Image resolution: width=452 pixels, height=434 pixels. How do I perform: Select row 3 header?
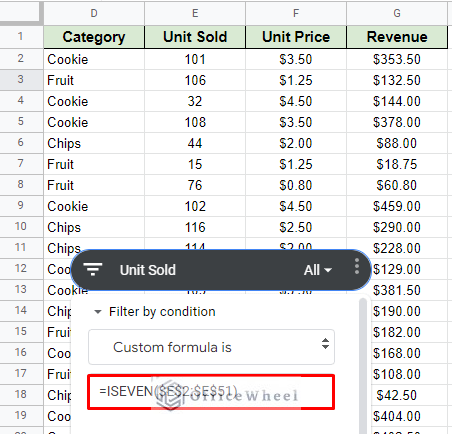click(x=21, y=80)
